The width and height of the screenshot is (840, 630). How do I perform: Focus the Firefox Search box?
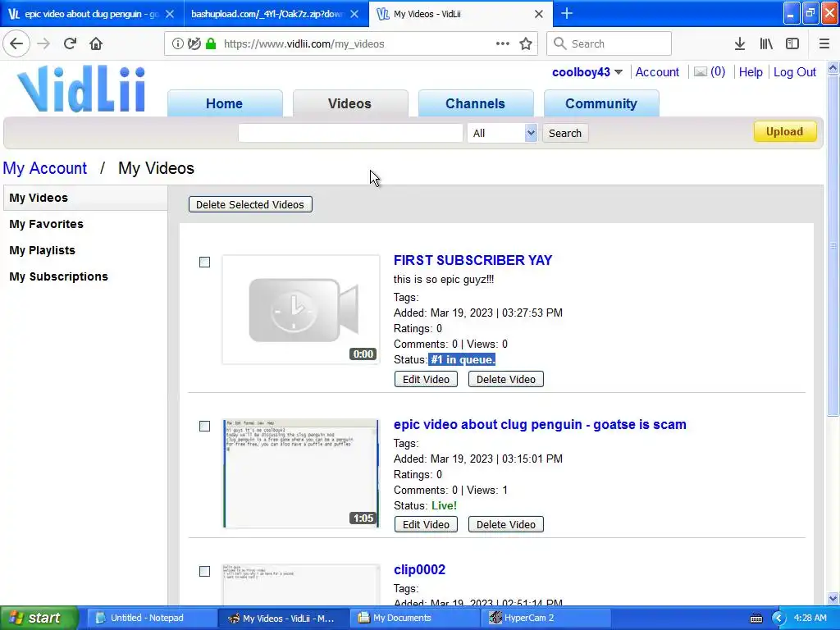pos(609,43)
